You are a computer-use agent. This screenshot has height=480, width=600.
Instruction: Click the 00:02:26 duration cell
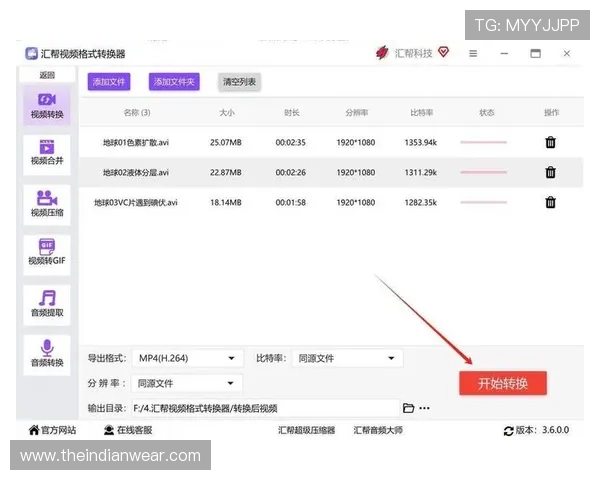290,172
